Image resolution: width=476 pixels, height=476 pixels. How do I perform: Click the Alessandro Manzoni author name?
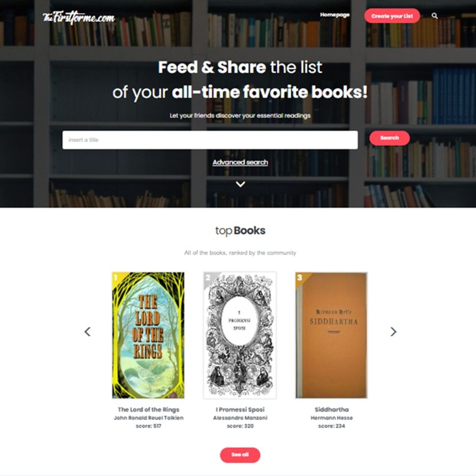tap(240, 418)
